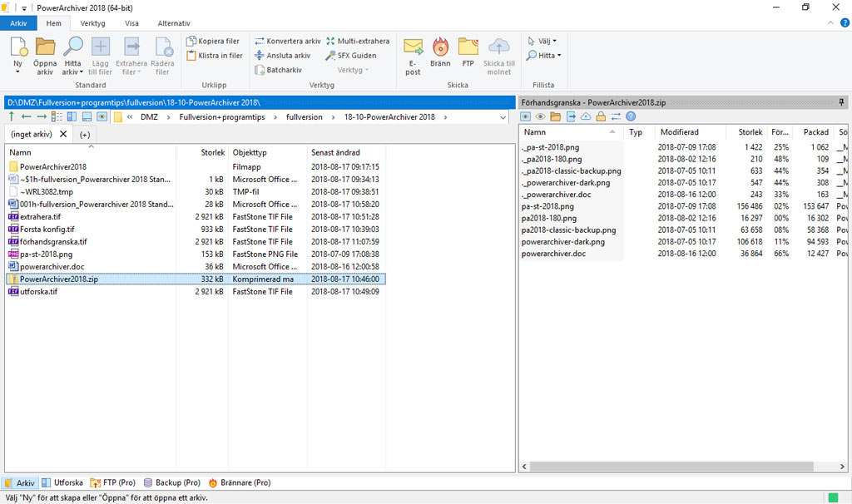Expand the breadcrumb chevron after DMZ
This screenshot has width=852, height=504.
(168, 117)
